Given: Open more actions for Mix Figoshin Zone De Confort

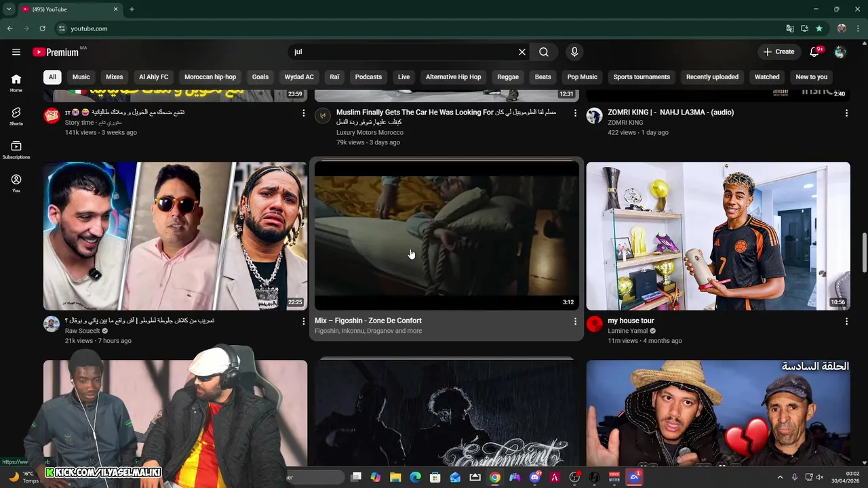Looking at the screenshot, I should click(x=575, y=321).
